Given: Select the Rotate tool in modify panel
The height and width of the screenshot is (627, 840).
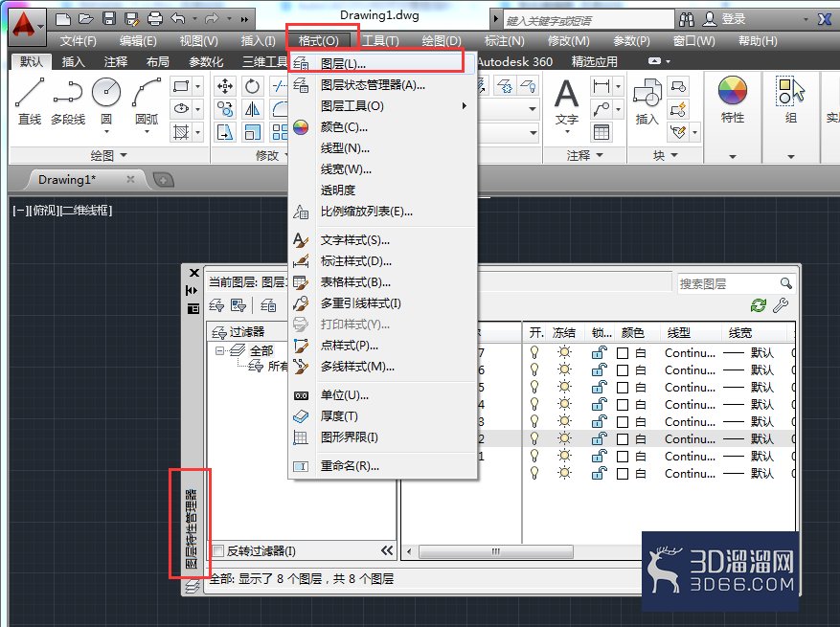Looking at the screenshot, I should [252, 86].
